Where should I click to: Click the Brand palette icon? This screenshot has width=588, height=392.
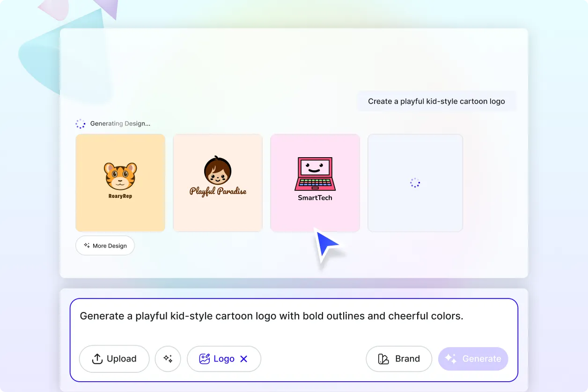pyautogui.click(x=383, y=359)
